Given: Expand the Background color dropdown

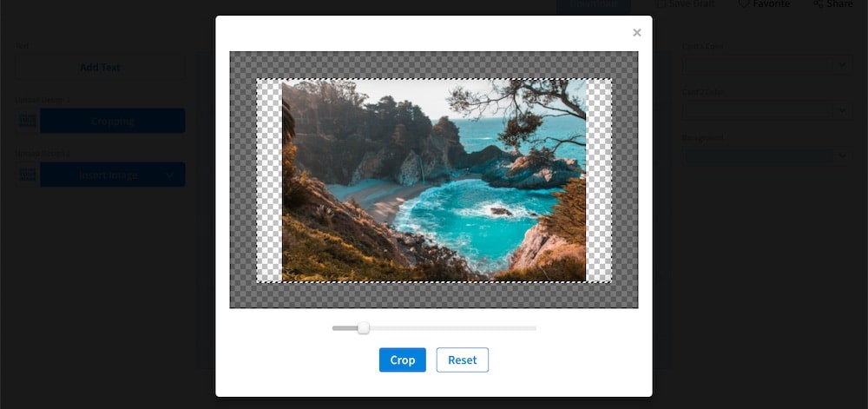Looking at the screenshot, I should click(842, 156).
